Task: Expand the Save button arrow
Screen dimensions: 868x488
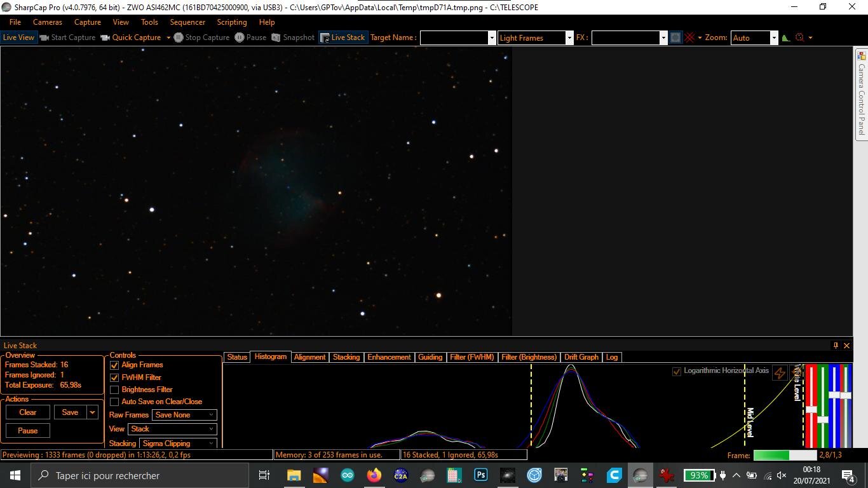Action: (x=92, y=412)
